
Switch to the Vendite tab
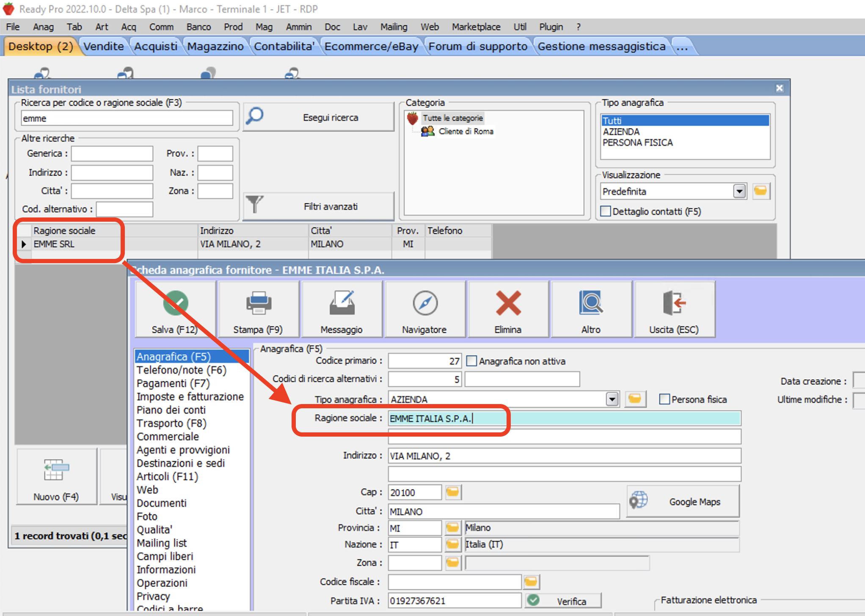[104, 46]
